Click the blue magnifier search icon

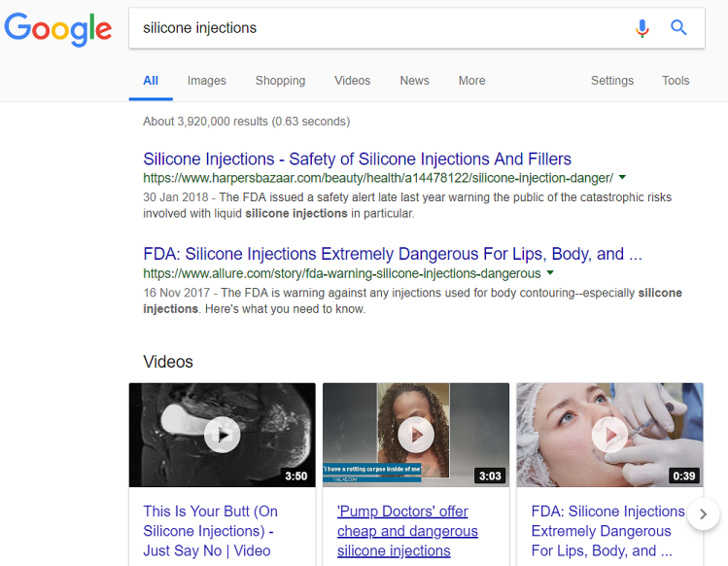tap(678, 28)
